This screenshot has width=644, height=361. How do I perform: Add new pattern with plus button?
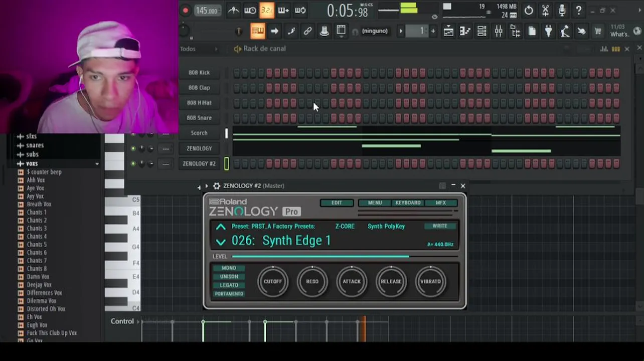click(433, 32)
